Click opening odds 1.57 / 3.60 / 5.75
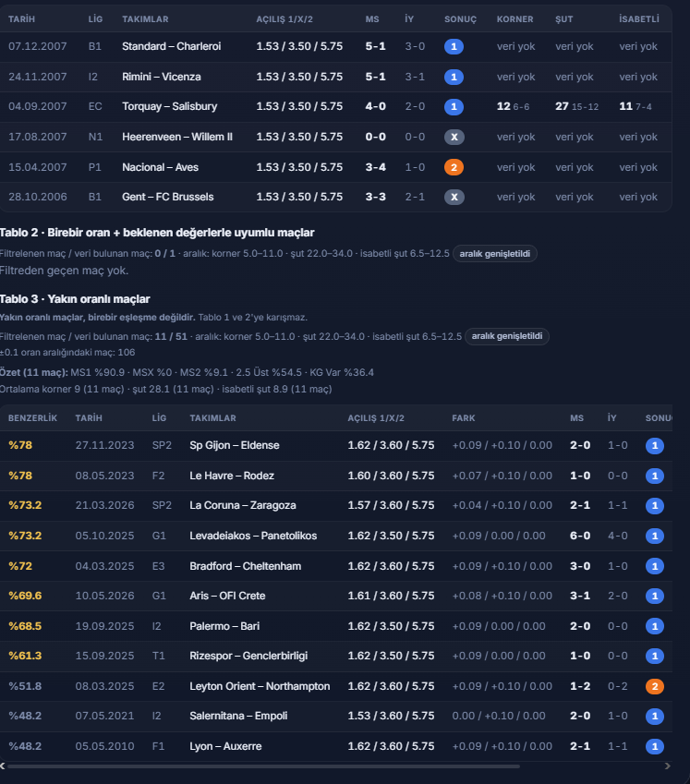The width and height of the screenshot is (690, 784). pos(391,505)
